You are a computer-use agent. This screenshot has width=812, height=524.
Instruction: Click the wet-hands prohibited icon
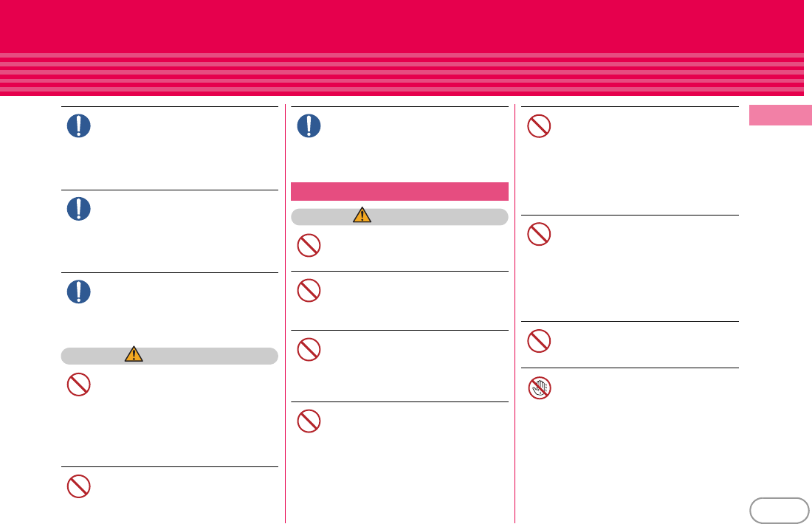pyautogui.click(x=539, y=387)
